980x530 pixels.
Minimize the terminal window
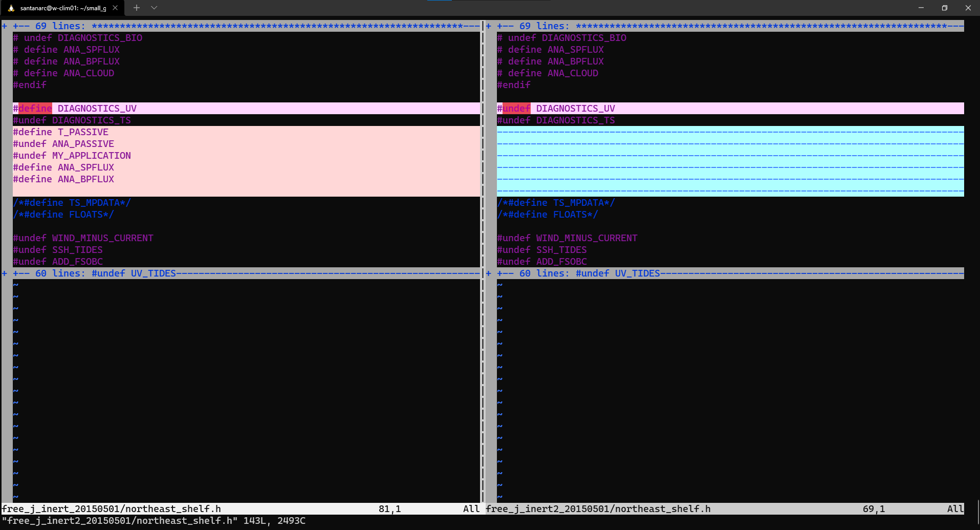tap(921, 8)
